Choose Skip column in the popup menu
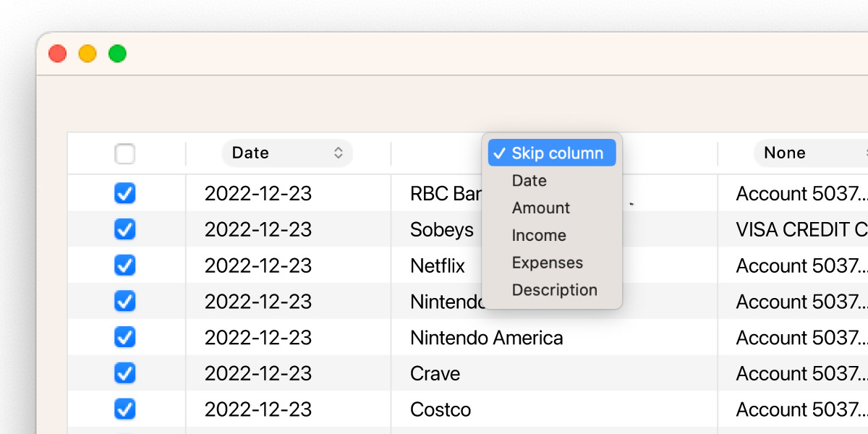Screen dimensions: 868x434 pos(552,153)
